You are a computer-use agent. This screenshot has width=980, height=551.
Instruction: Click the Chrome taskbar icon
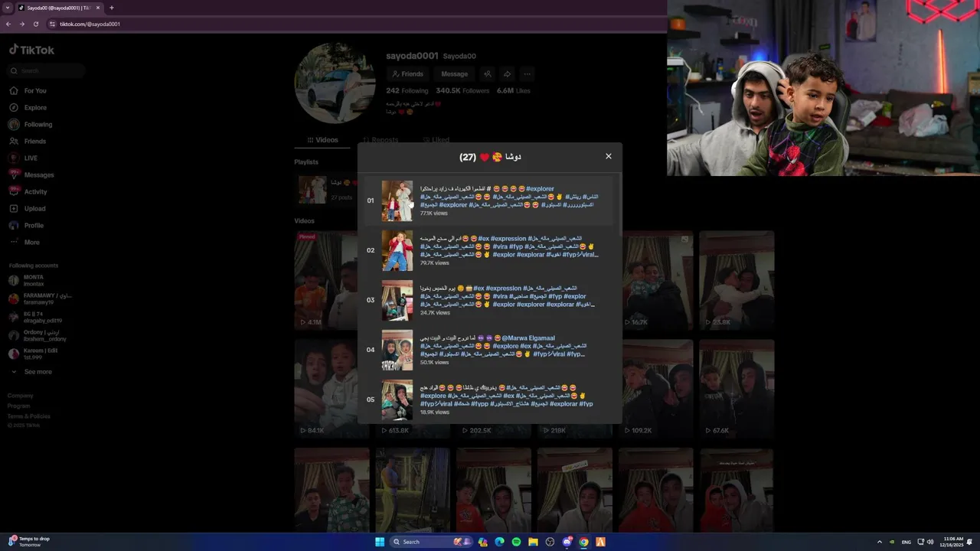click(x=584, y=542)
